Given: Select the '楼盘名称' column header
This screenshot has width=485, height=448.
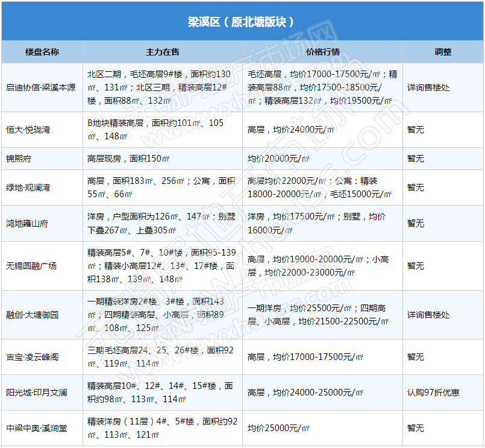Looking at the screenshot, I should (42, 52).
